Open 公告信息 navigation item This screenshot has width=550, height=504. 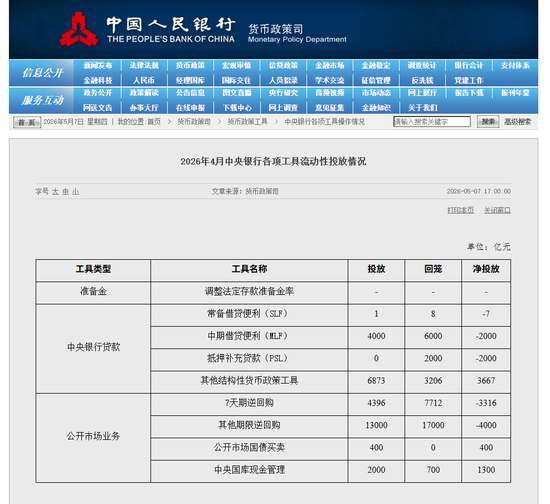190,93
